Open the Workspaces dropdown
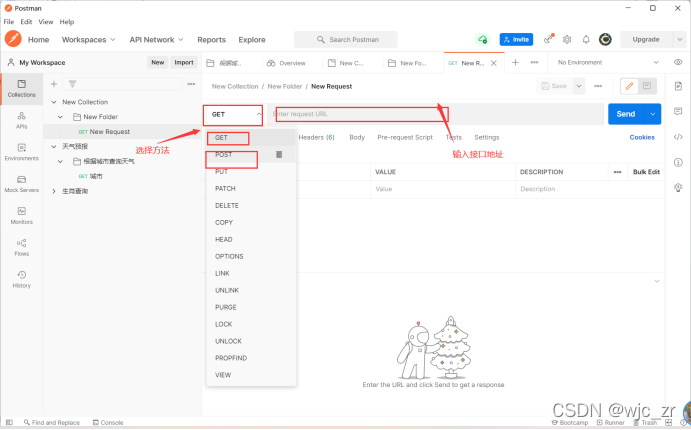 (89, 40)
